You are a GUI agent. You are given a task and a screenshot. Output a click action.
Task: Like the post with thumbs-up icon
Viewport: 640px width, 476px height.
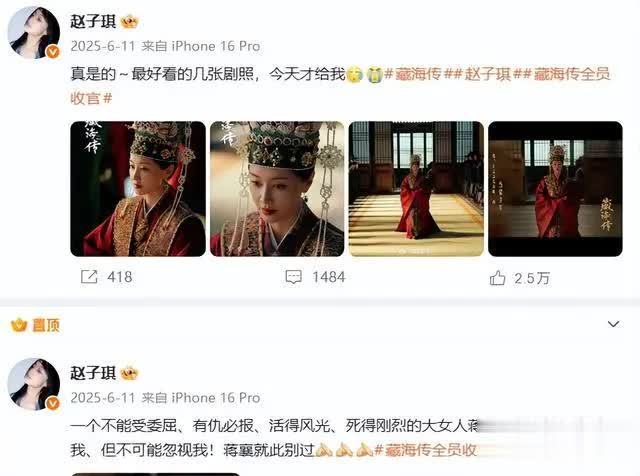[497, 278]
